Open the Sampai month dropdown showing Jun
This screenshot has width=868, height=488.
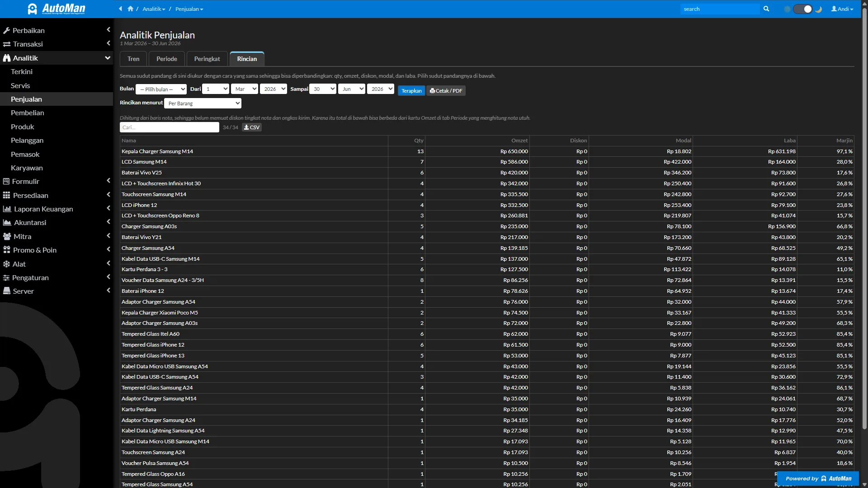pos(352,89)
